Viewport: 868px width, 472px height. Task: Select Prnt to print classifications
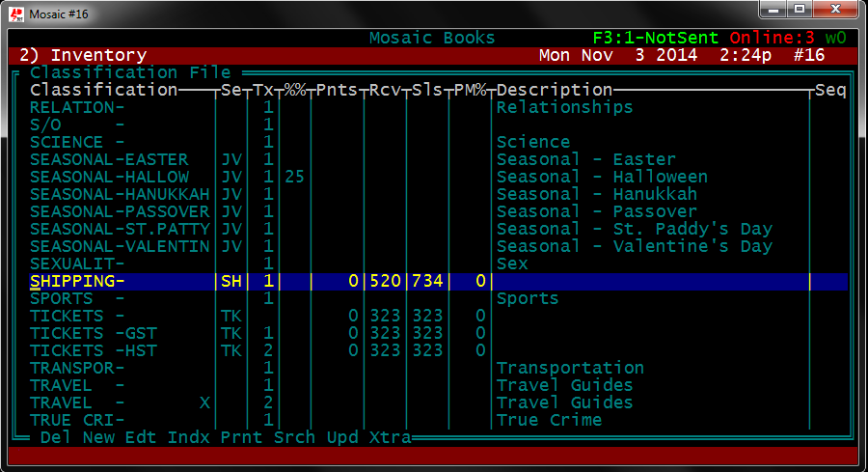(241, 437)
